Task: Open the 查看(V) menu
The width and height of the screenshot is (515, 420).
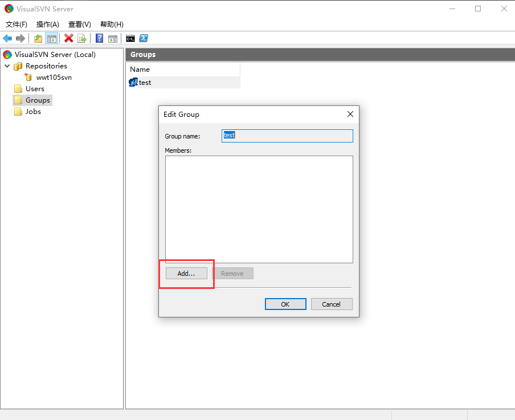Action: pos(80,25)
